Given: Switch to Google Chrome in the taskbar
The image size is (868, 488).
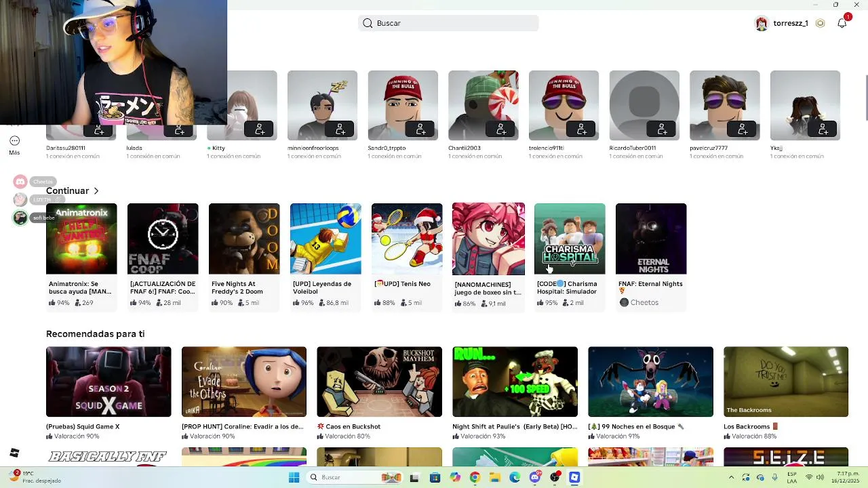Looking at the screenshot, I should (475, 477).
